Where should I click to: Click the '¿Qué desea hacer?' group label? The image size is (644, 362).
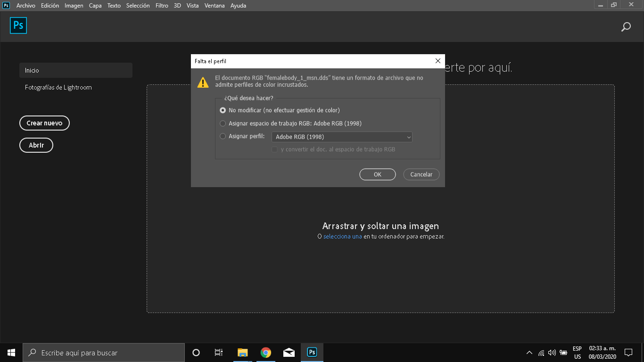(x=249, y=99)
